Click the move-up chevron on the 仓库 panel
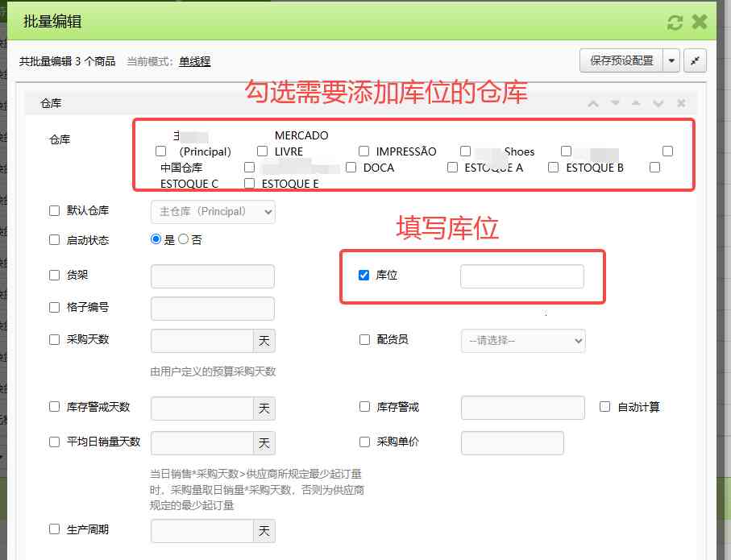 tap(593, 103)
